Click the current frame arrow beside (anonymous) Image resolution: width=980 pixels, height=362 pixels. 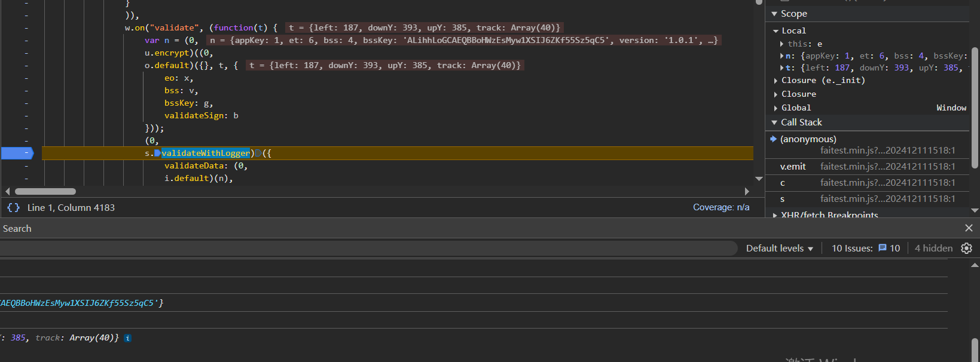click(773, 139)
